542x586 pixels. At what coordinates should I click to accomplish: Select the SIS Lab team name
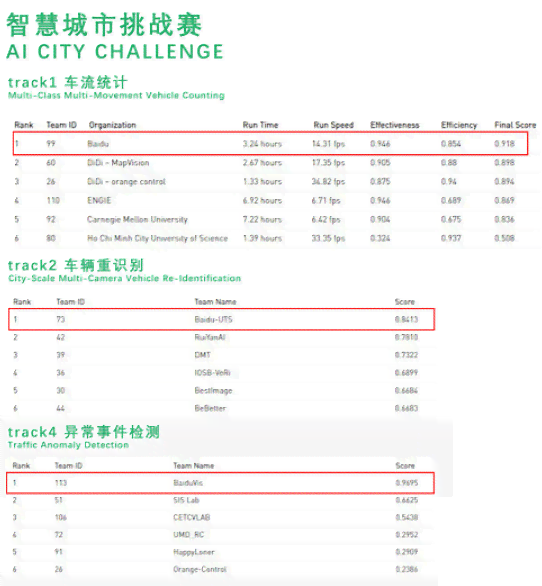[186, 500]
